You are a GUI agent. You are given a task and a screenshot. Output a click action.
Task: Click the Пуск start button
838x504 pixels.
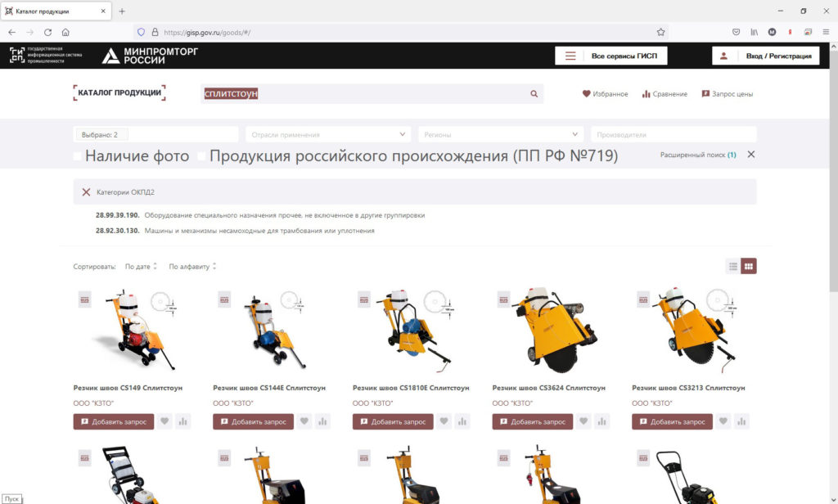point(11,498)
